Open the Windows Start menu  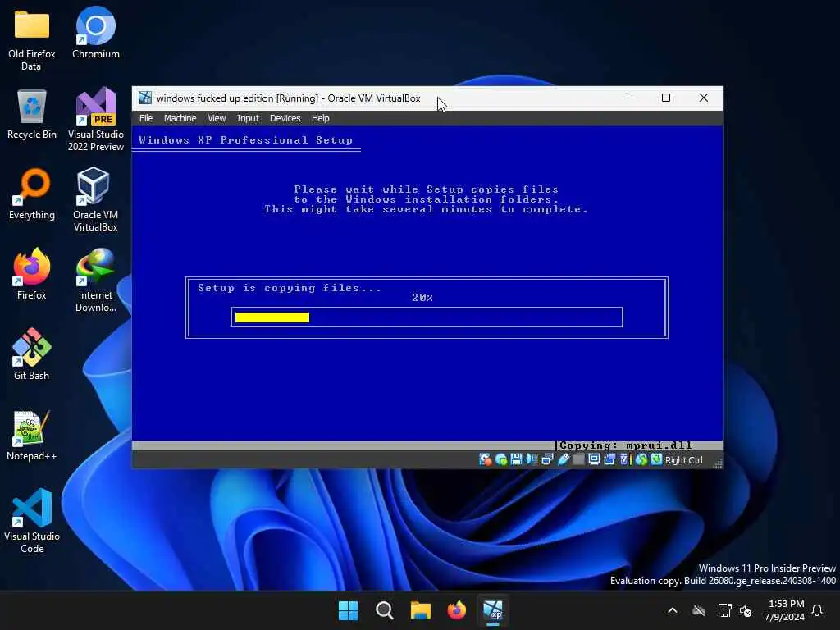coord(348,610)
